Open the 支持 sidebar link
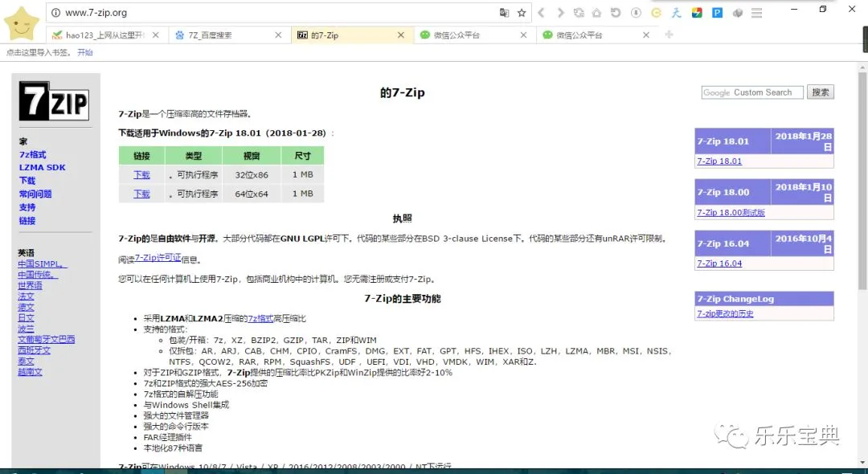This screenshot has width=868, height=474. pos(27,207)
